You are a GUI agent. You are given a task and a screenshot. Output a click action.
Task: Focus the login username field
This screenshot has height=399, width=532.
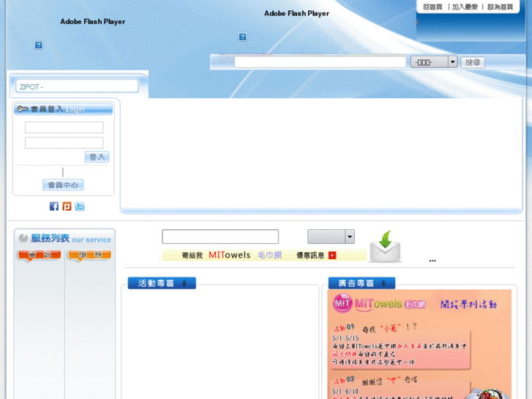(64, 127)
